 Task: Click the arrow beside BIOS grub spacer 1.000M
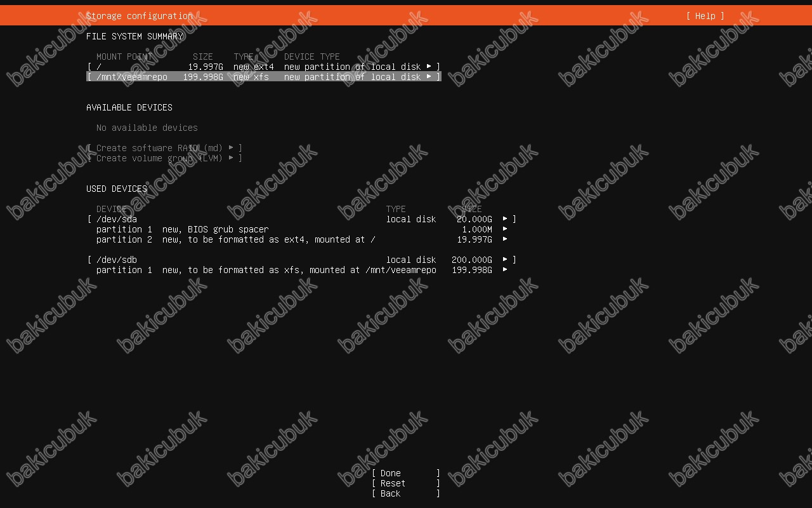click(x=505, y=229)
